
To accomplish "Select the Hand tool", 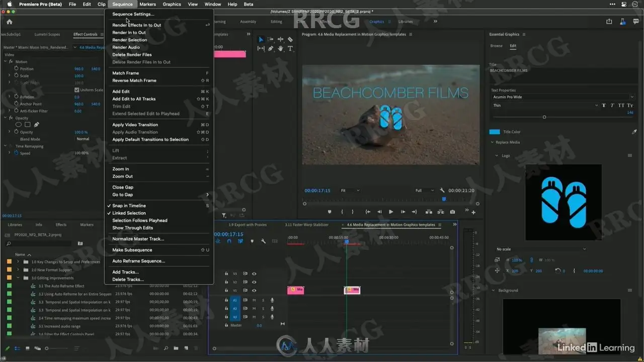I will click(280, 49).
